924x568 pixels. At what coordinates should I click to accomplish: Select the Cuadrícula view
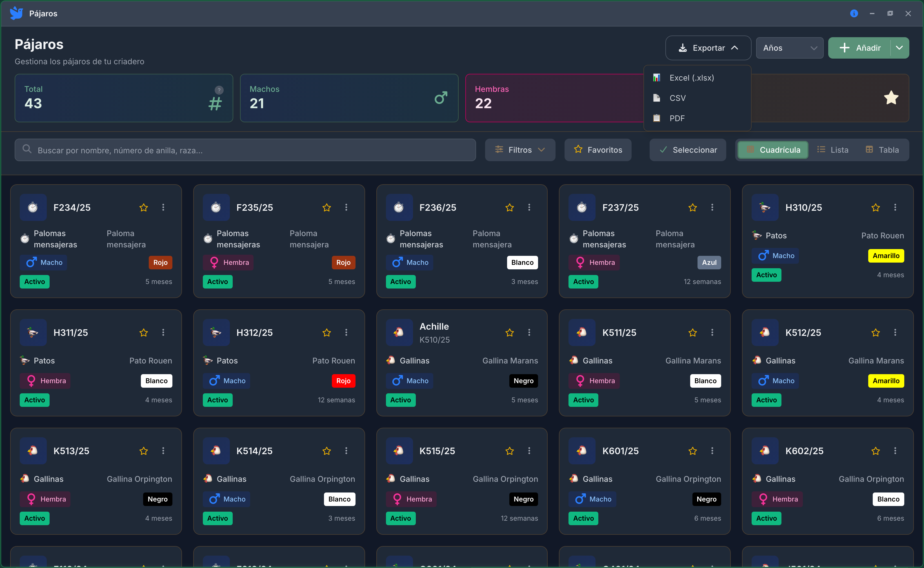click(x=773, y=150)
